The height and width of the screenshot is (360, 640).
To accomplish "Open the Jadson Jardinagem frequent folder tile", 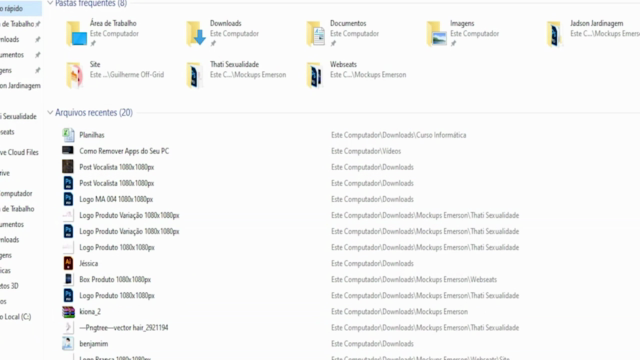I will coord(592,33).
